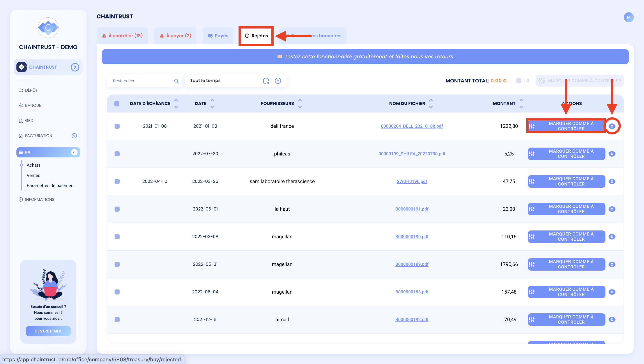Screen dimensions: 644x364
Task: Mark aircall invoice as à contrôler
Action: 566,319
